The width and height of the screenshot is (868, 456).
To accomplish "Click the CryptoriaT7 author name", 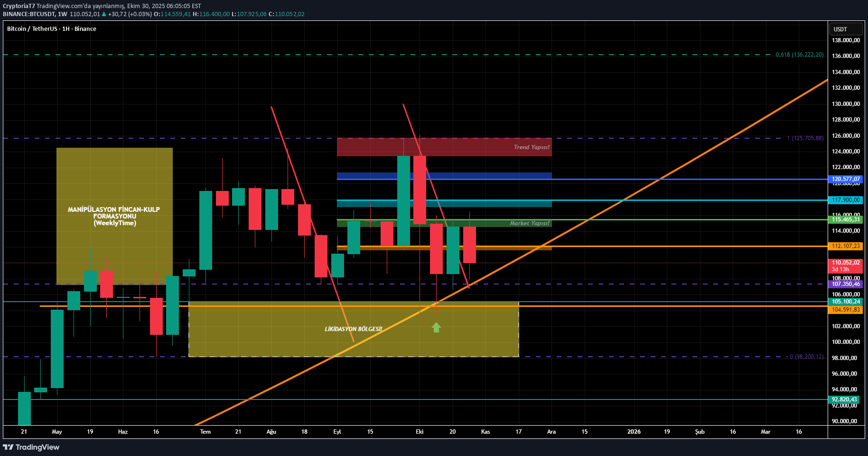I will [19, 6].
